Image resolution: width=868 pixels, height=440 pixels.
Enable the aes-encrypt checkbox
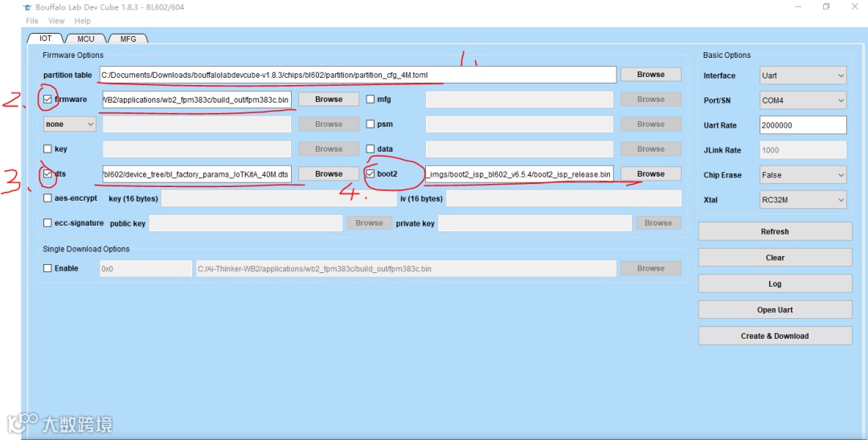pyautogui.click(x=47, y=198)
